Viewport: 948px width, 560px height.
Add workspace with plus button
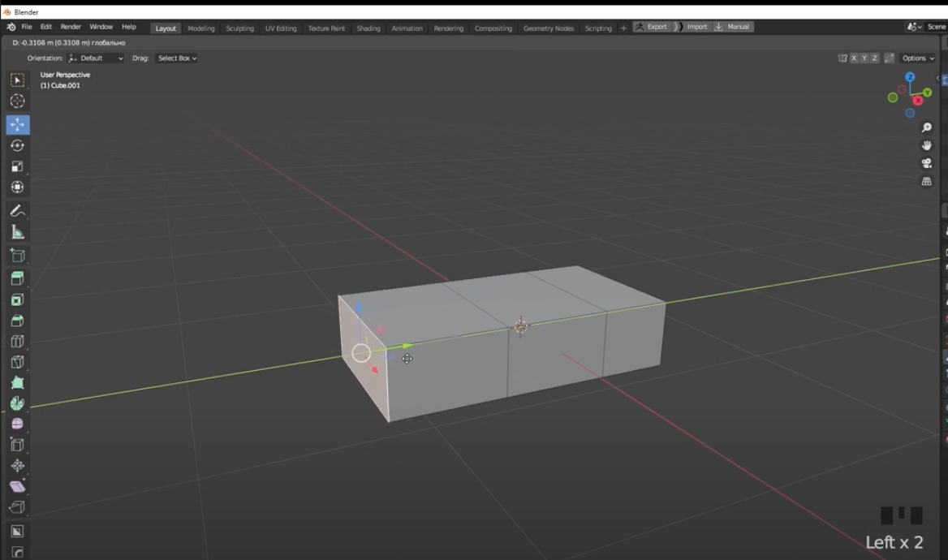623,28
